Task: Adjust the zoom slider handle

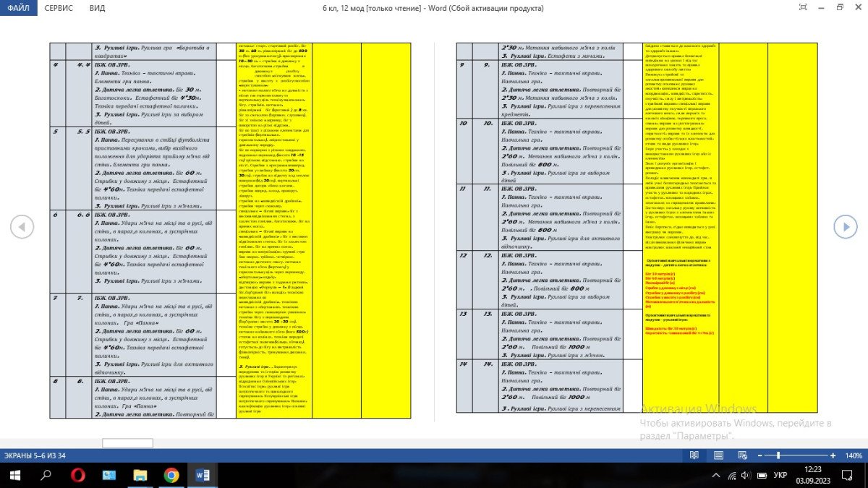Action: pos(778,455)
